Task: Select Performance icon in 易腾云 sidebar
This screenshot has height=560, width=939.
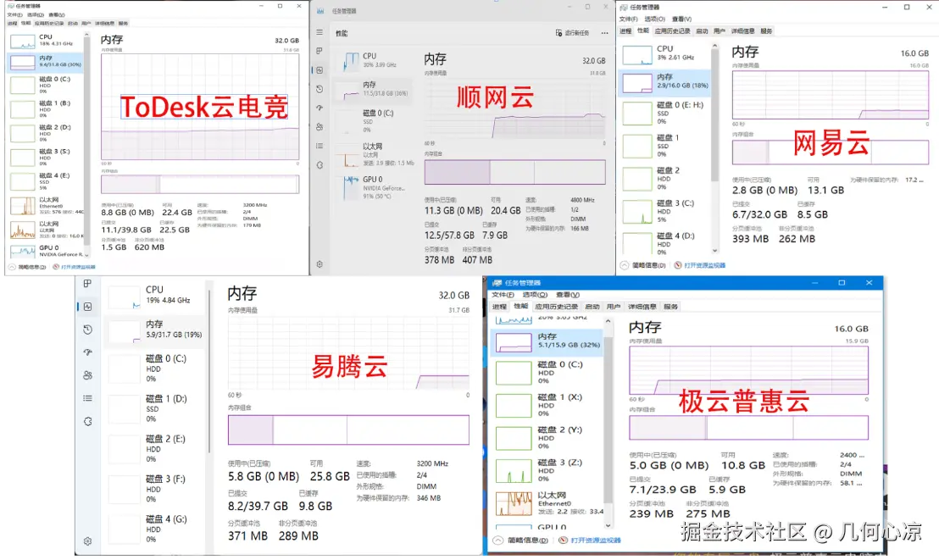Action: (87, 307)
